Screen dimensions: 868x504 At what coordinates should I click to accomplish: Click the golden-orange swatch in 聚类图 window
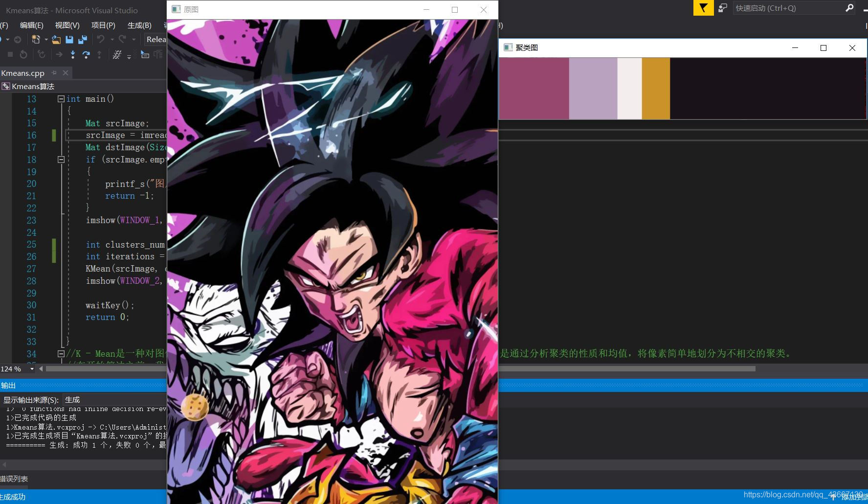tap(656, 89)
